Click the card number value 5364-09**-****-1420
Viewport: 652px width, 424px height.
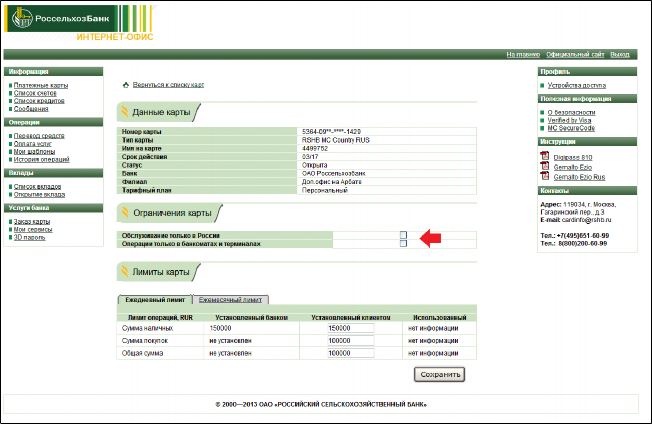point(331,131)
